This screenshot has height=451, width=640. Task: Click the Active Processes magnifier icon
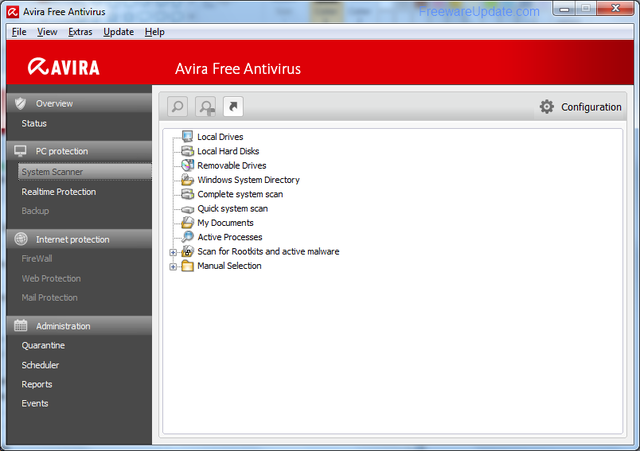coord(187,237)
